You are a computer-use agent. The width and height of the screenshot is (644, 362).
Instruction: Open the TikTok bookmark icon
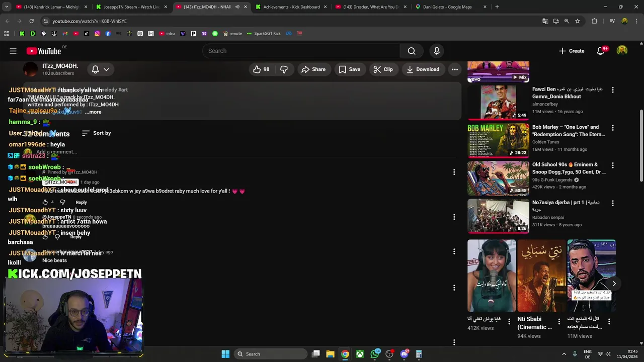[87, 34]
